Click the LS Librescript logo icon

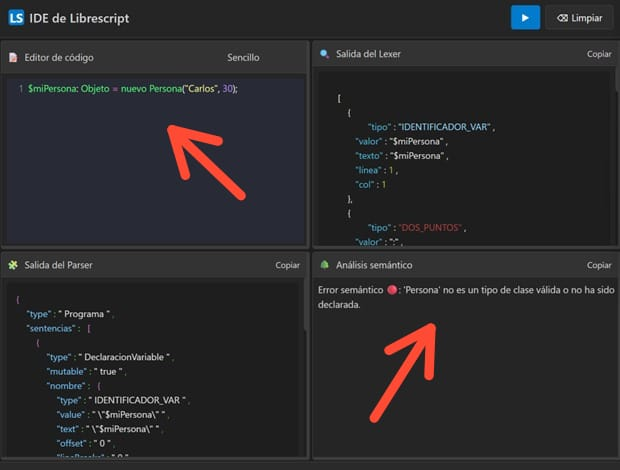pyautogui.click(x=16, y=18)
